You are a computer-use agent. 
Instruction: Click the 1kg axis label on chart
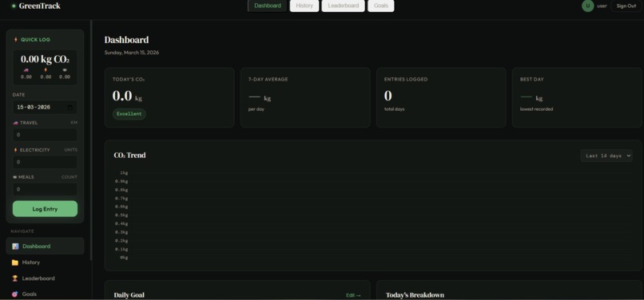pyautogui.click(x=124, y=173)
